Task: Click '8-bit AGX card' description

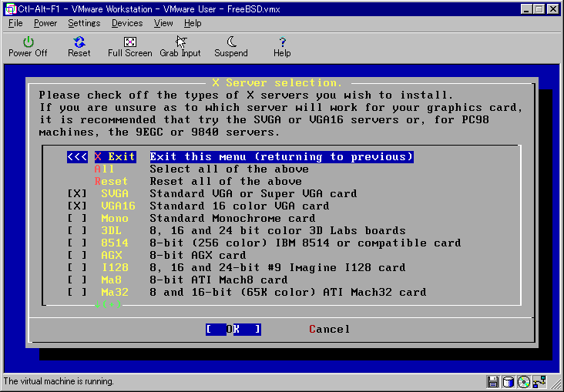Action: point(198,255)
